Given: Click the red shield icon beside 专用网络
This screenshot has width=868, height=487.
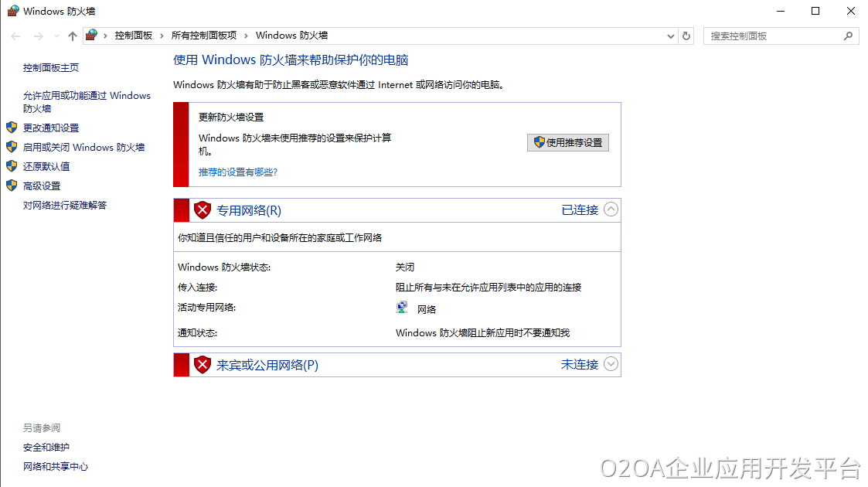Looking at the screenshot, I should pos(203,209).
